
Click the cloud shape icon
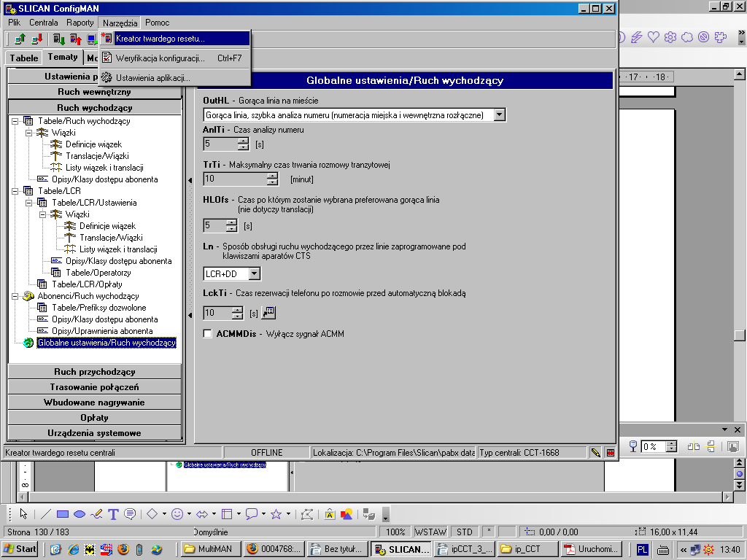[x=687, y=36]
